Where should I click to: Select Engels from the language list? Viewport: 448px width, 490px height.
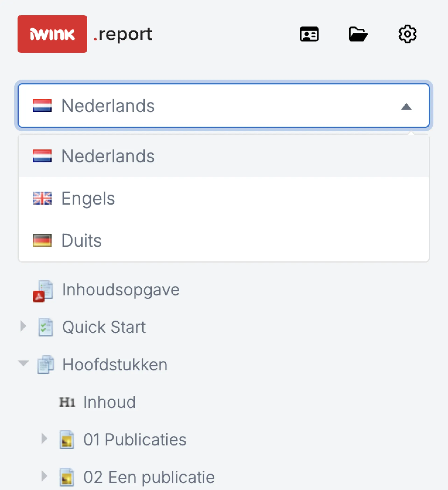coord(224,198)
